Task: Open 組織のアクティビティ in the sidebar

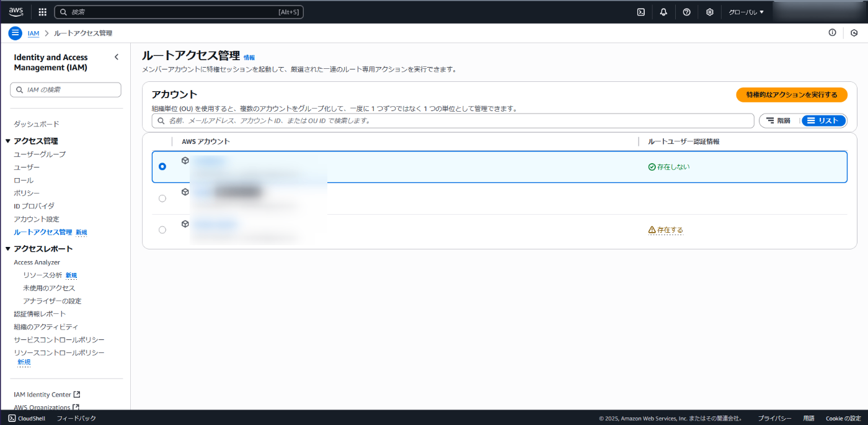Action: tap(46, 326)
